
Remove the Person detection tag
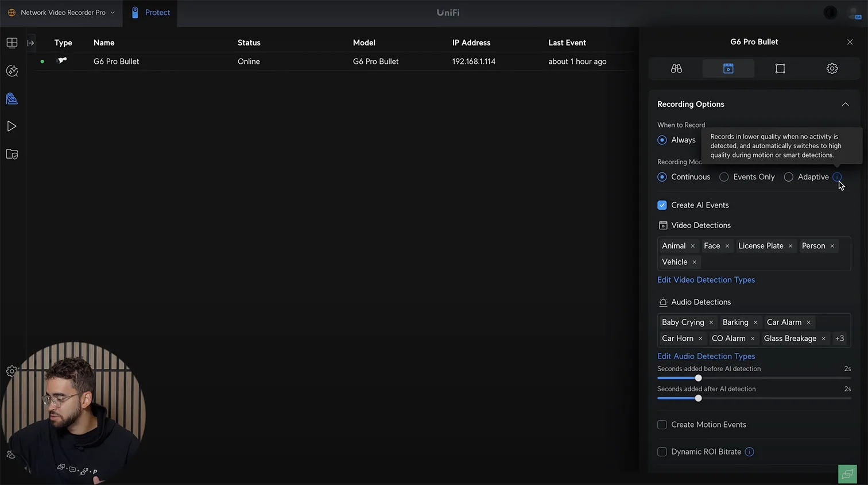point(832,246)
